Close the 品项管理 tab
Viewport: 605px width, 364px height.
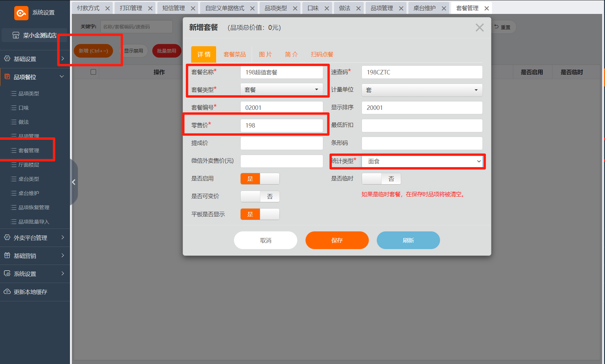pyautogui.click(x=401, y=9)
